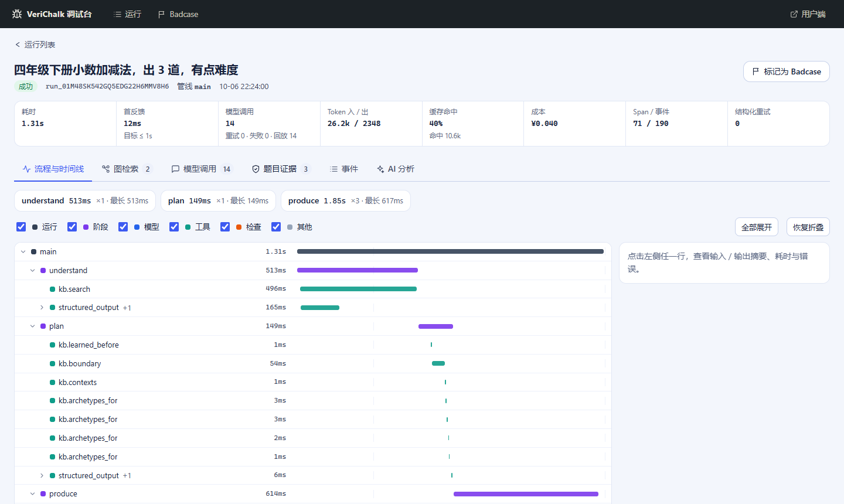This screenshot has width=844, height=504.
Task: Toggle the 模型 filter checkbox
Action: tap(123, 227)
